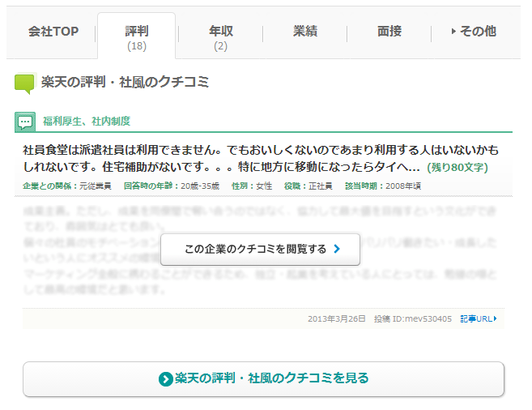
Task: Click この企業のクチコミを閲覧する button
Action: click(x=260, y=249)
